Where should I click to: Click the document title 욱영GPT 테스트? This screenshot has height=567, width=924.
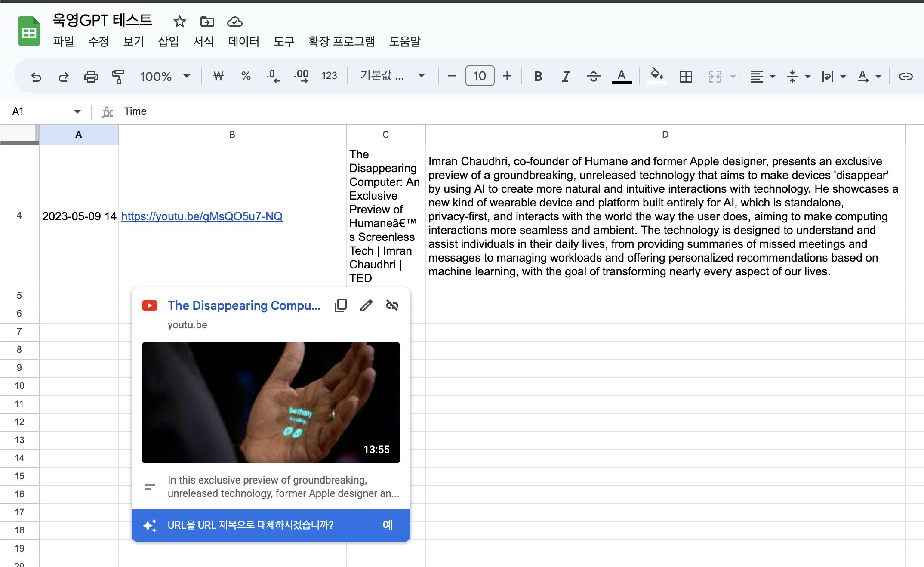(102, 20)
